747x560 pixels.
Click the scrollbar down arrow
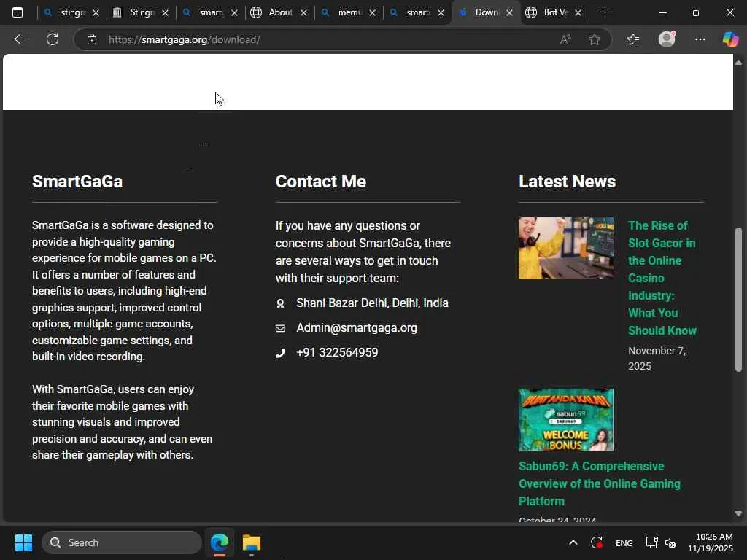(738, 513)
